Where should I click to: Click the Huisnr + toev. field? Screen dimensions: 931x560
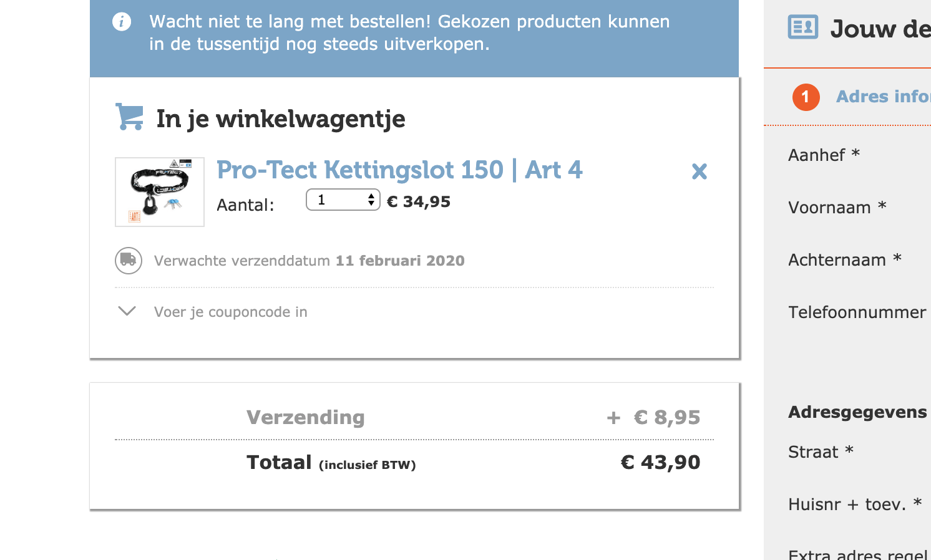tap(854, 504)
